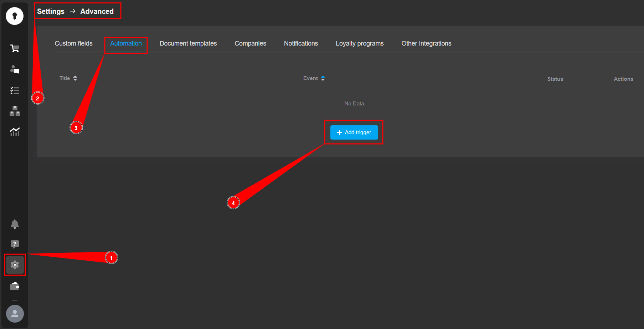The image size is (644, 329).
Task: Click the keyhole logo at top
Action: click(15, 16)
